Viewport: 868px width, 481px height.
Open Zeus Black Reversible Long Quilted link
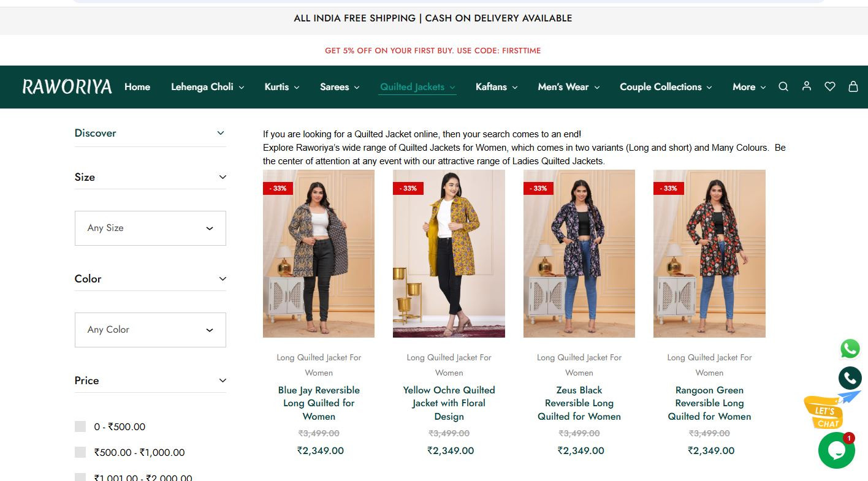click(x=579, y=403)
